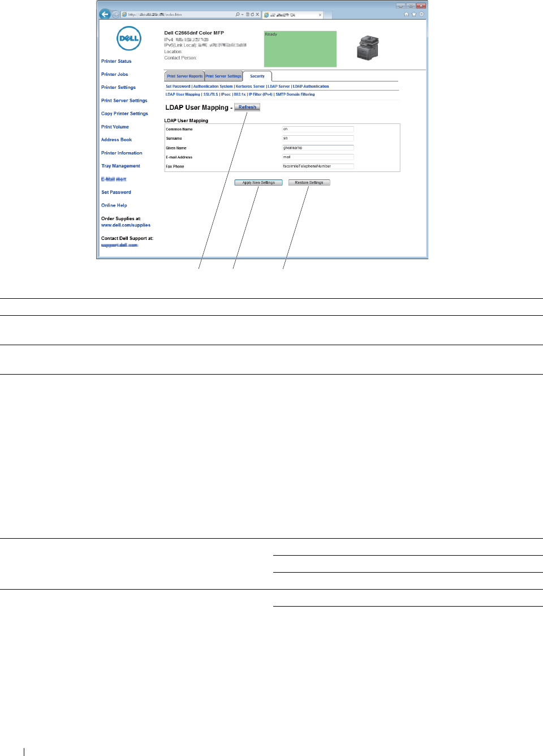The image size is (543, 756).
Task: Click the Fax Phone input field
Action: (x=318, y=166)
